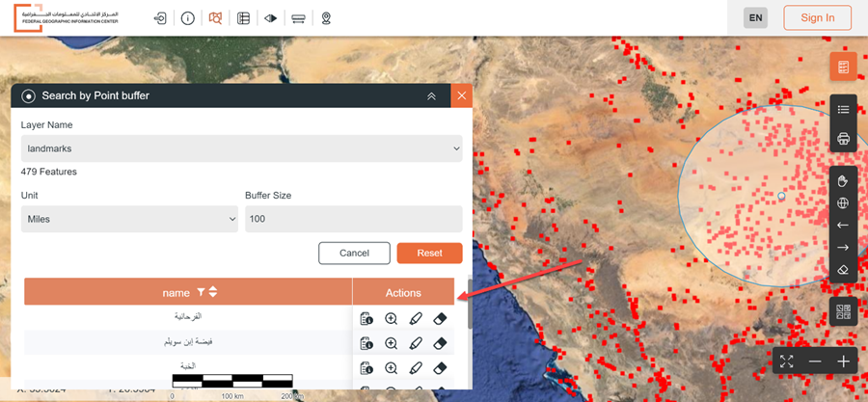Screen dimensions: 868x402
Task: Highlight feature in فيضة إبن سويلم row
Action: [415, 343]
